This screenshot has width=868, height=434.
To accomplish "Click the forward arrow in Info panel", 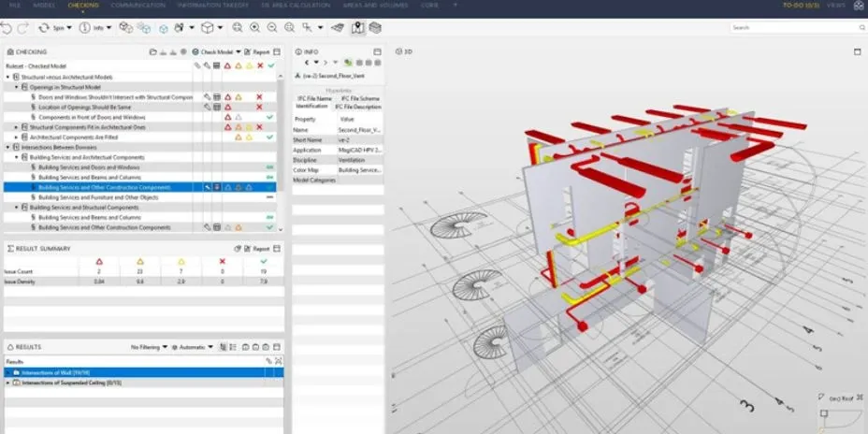I will click(325, 63).
